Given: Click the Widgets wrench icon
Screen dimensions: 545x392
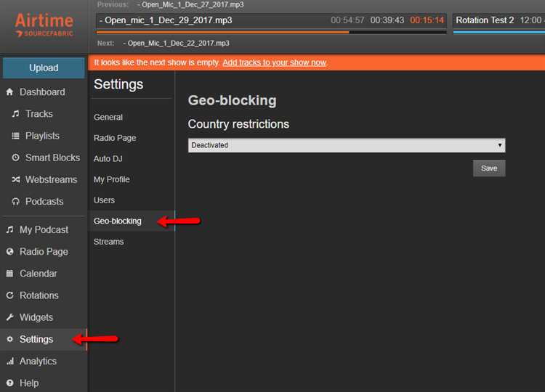Looking at the screenshot, I should click(x=9, y=317).
